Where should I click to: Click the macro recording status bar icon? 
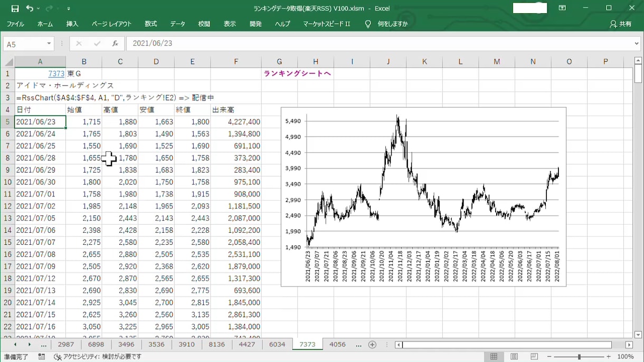click(42, 357)
